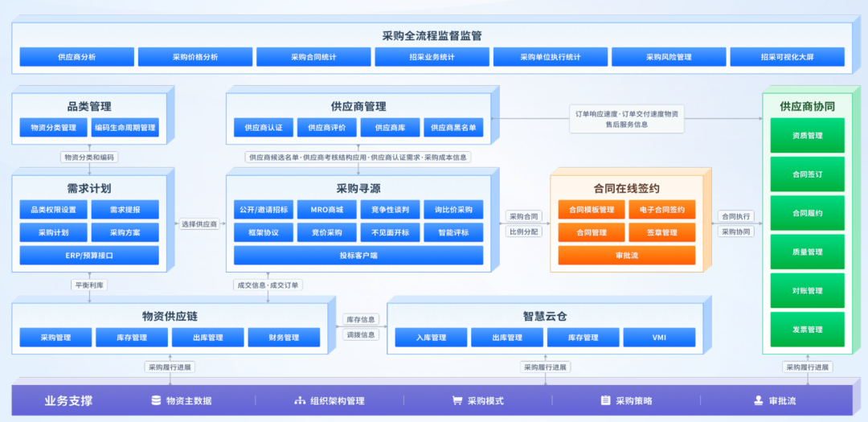Open 品类权限设置 in 需求计划
Screen dimensions: 868x422
[x=54, y=209]
